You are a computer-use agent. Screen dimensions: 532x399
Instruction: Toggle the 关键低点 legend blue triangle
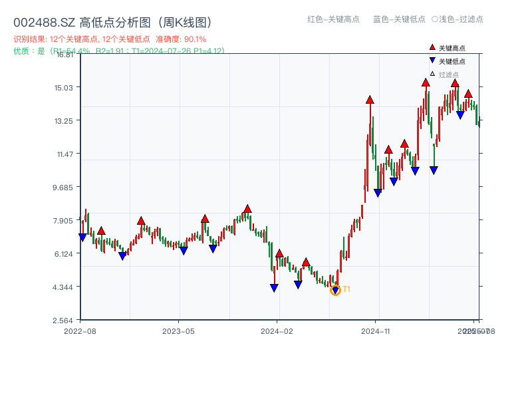pyautogui.click(x=432, y=61)
